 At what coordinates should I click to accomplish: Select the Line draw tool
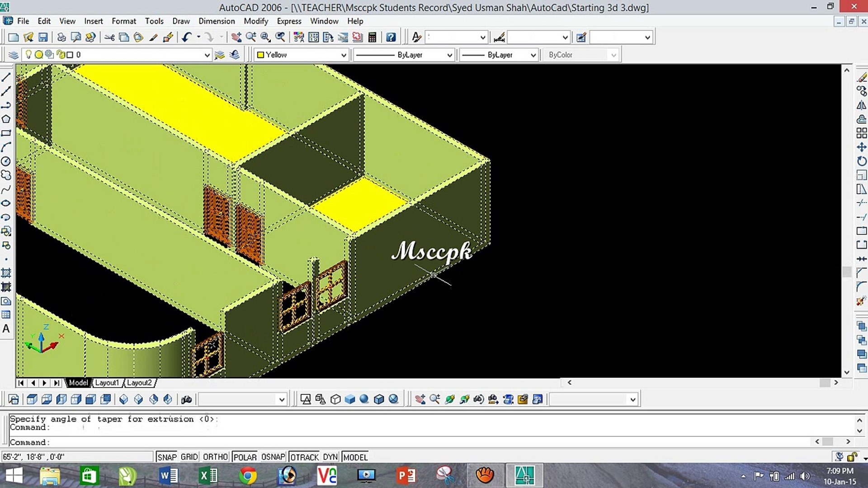(x=6, y=77)
